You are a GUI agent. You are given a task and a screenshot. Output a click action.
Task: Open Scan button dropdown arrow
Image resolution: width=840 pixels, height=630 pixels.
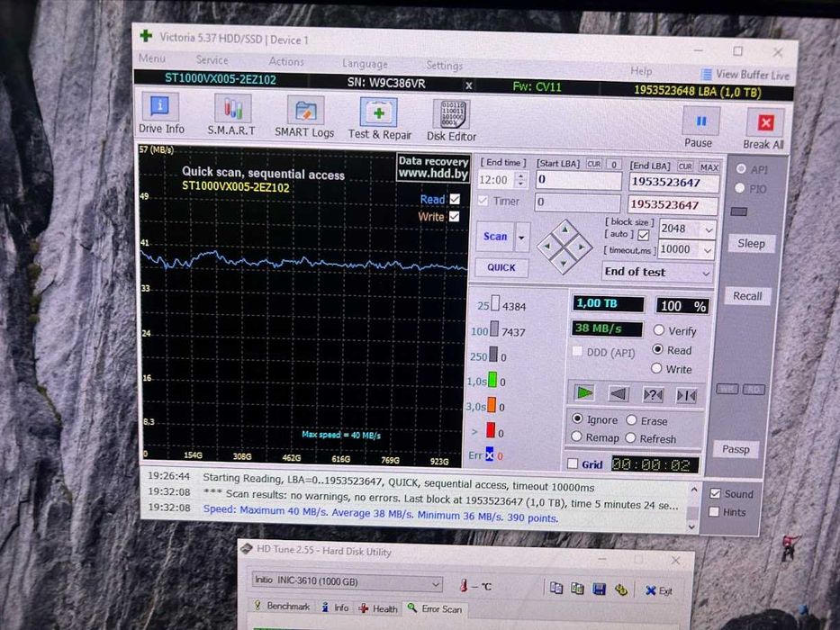click(521, 238)
